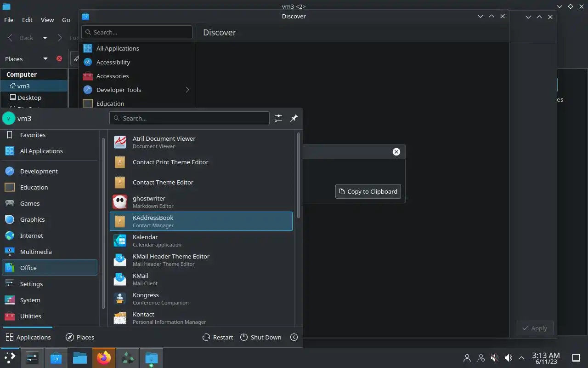This screenshot has width=588, height=368.
Task: Launch Contact Print Theme Editor
Action: [x=201, y=162]
